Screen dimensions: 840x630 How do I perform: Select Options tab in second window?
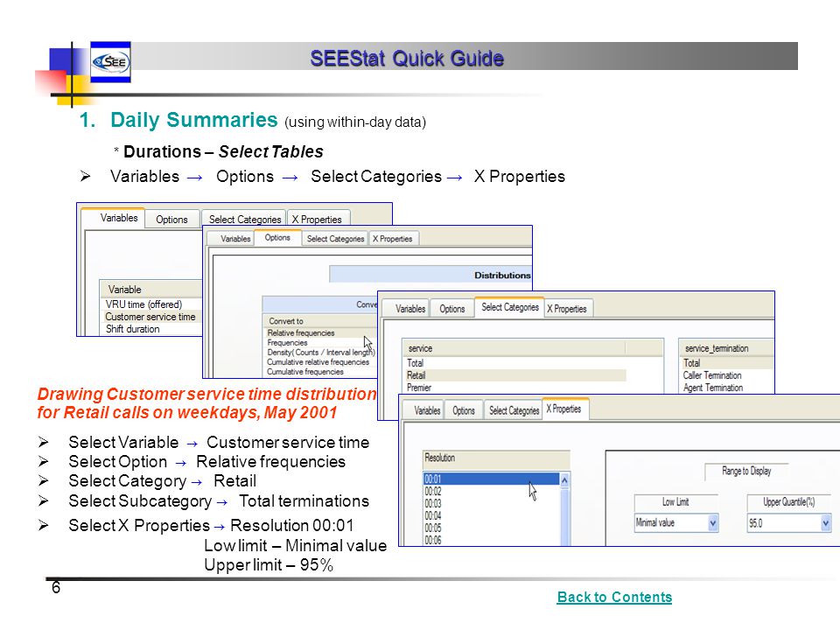tap(277, 237)
